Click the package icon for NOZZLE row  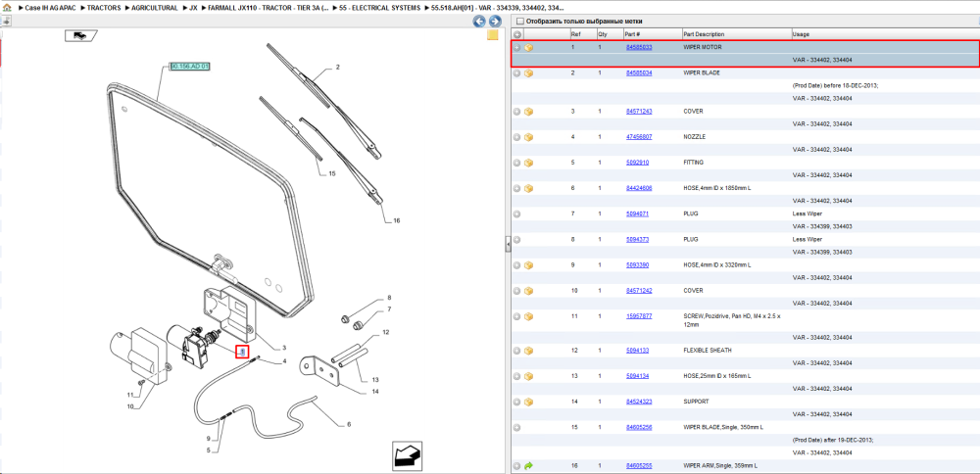click(x=529, y=137)
